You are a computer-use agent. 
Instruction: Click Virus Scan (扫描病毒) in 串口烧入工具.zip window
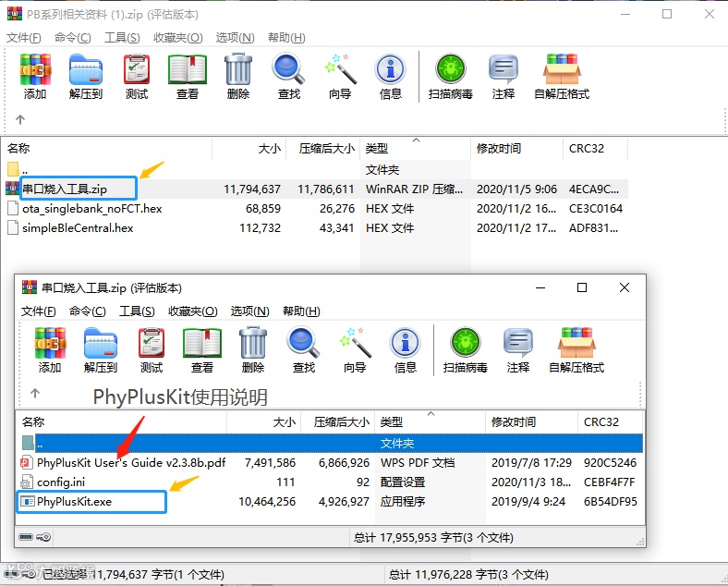click(x=466, y=350)
